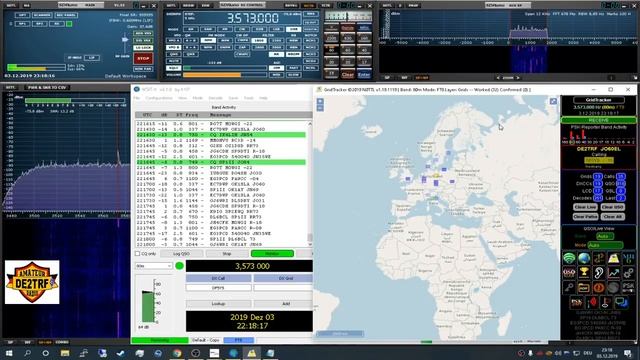Viewport: 640px width, 360px height.
Task: Click zoom right arrow in SP spectrum window
Action: coord(518,78)
